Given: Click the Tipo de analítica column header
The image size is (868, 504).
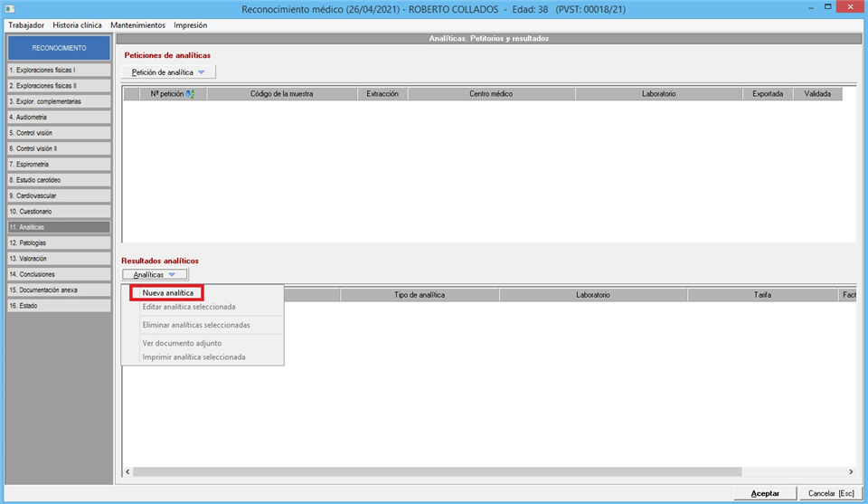Looking at the screenshot, I should (x=420, y=295).
